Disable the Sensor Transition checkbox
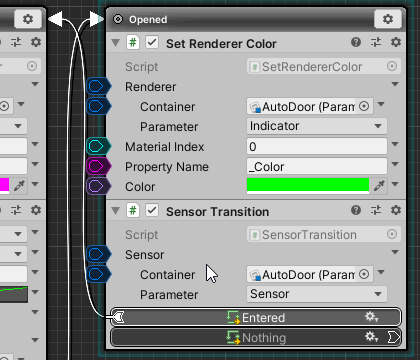420x360 pixels. [x=152, y=211]
